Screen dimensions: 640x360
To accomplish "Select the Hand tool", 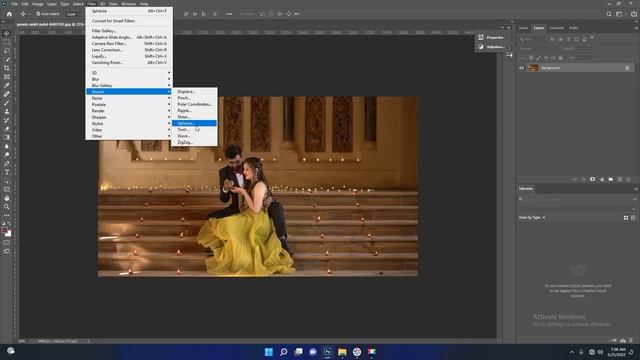I will click(x=7, y=198).
